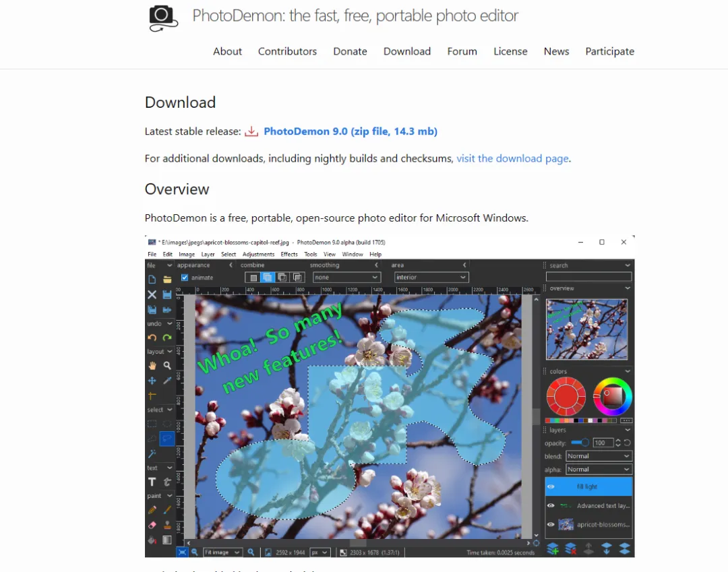728x572 pixels.
Task: Select the Clone stamp tool
Action: coord(167,525)
